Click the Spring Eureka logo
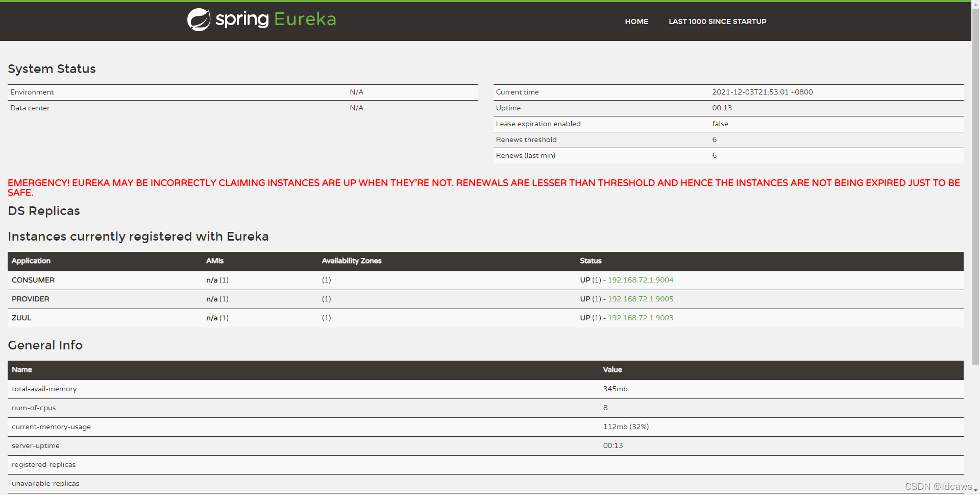 pos(261,19)
